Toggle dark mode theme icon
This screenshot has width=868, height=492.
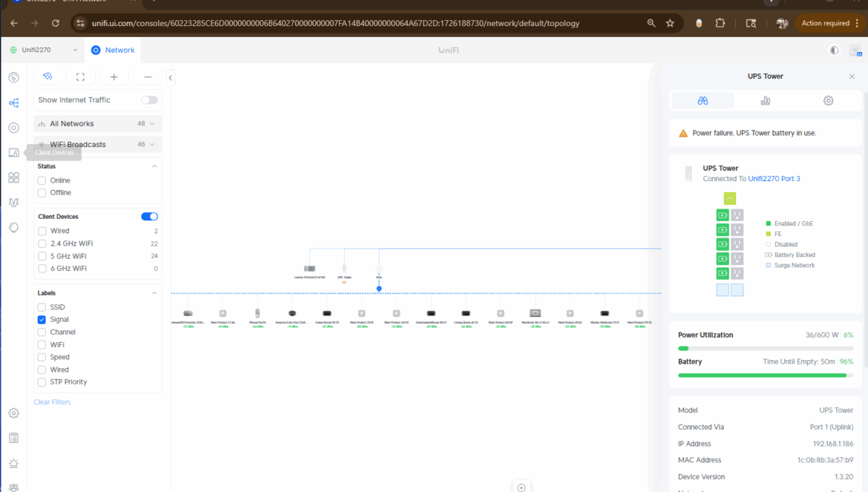(x=835, y=50)
